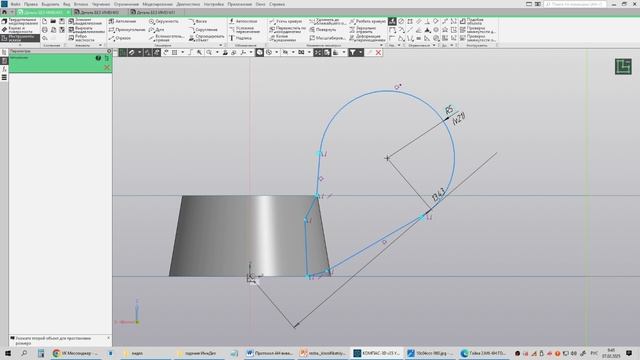Choose Вырезать выдавливанием command
Image resolution: width=640 pixels, height=360 pixels.
pos(87,30)
